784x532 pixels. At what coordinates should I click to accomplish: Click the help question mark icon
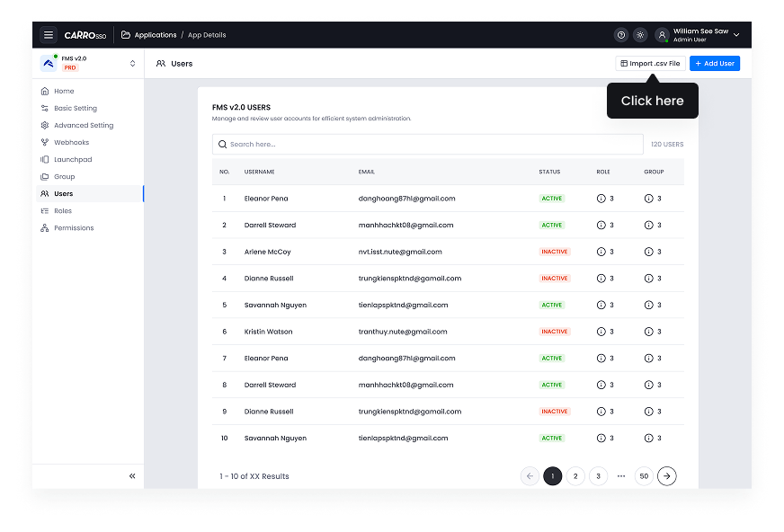(620, 35)
